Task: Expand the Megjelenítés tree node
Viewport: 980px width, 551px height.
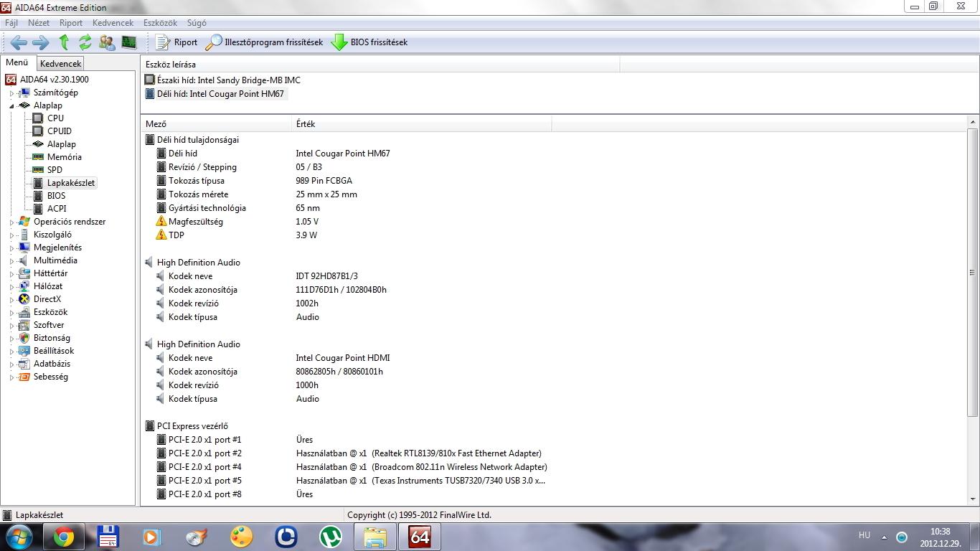Action: [11, 248]
